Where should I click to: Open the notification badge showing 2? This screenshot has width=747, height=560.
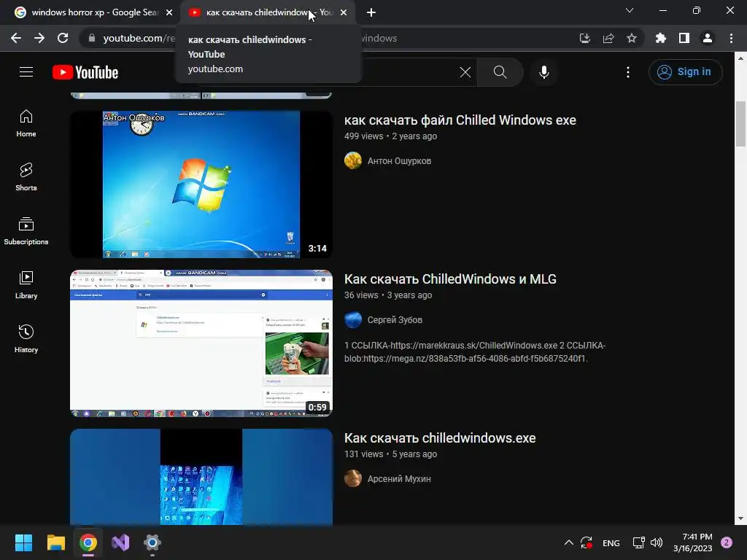(727, 542)
